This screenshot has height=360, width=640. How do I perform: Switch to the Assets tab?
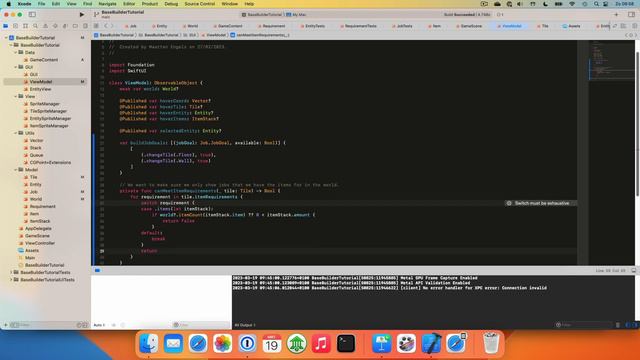point(571,26)
